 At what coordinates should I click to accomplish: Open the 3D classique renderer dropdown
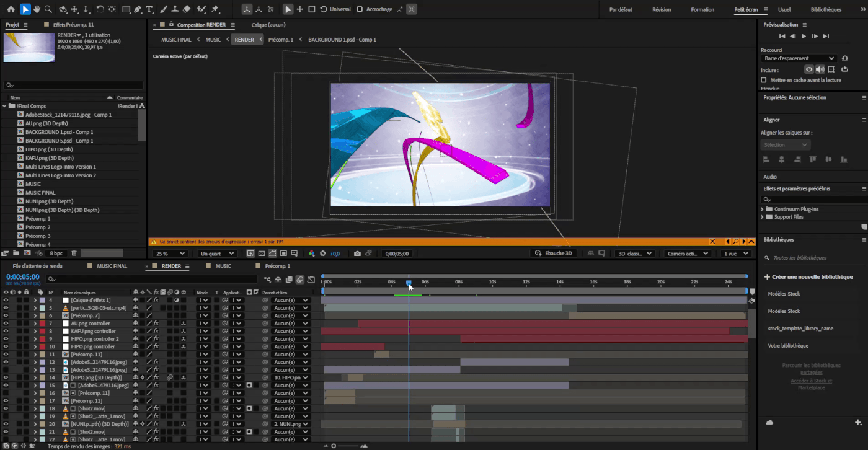[634, 253]
